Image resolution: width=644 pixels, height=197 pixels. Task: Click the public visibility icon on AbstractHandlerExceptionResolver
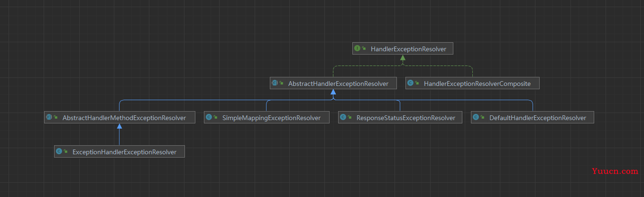click(x=282, y=84)
